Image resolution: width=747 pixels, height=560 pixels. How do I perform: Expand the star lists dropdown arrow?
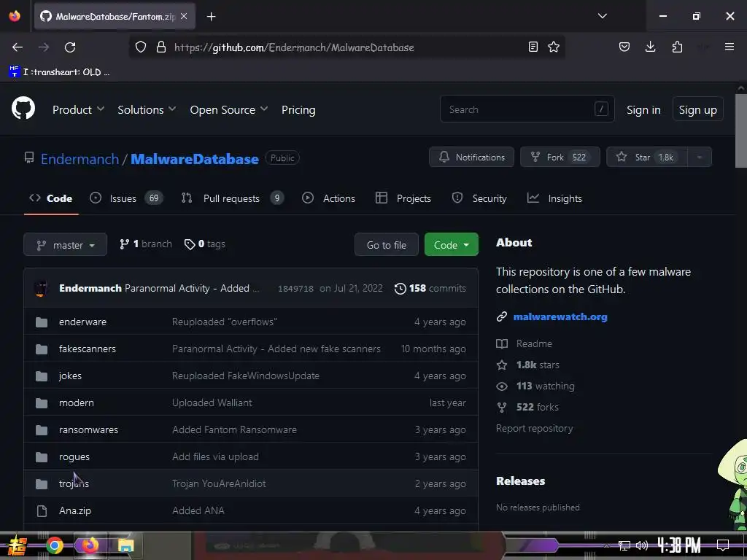(x=700, y=157)
